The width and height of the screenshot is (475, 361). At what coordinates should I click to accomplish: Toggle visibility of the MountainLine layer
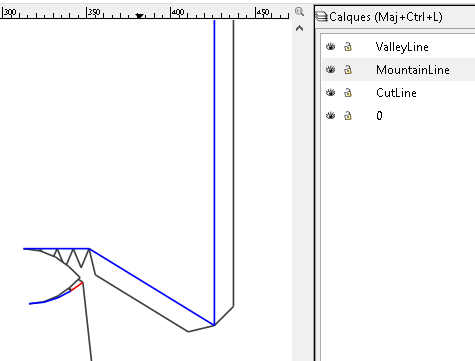[330, 70]
